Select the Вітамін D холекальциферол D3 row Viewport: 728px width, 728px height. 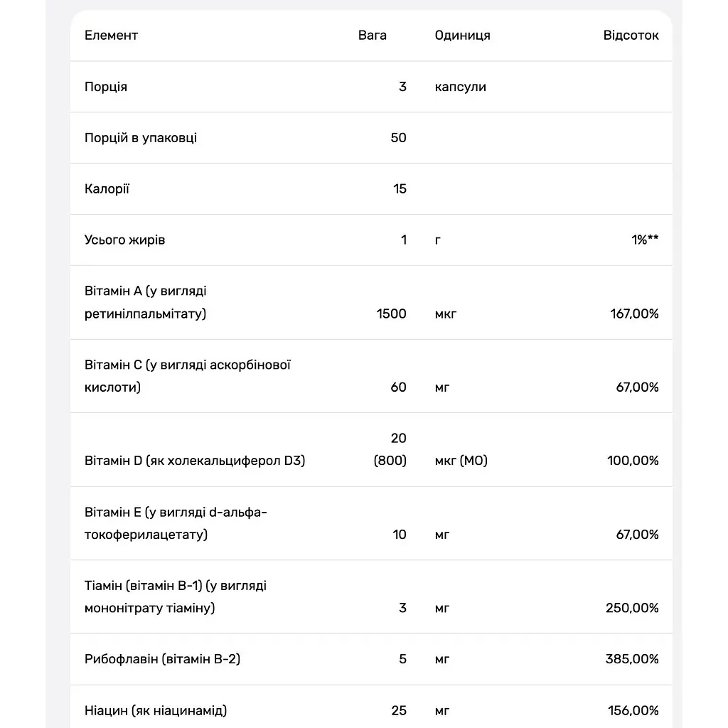pyautogui.click(x=371, y=449)
